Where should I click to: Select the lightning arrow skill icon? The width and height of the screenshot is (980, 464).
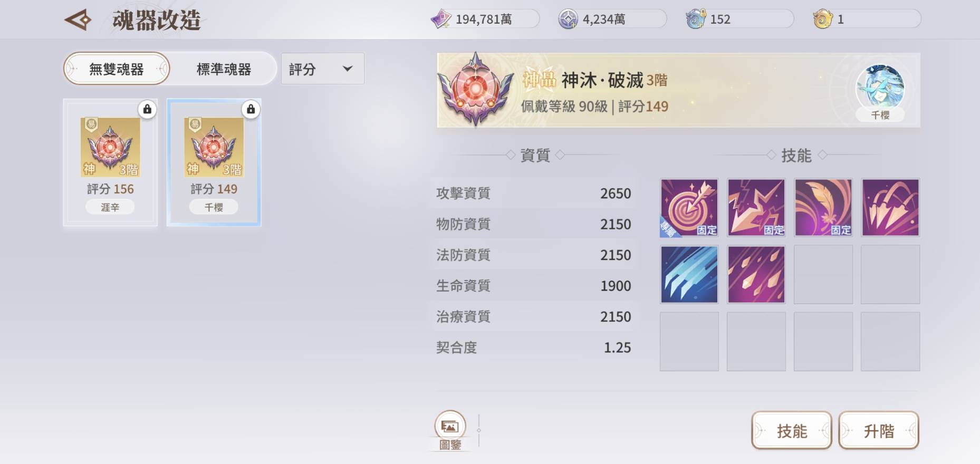tap(756, 207)
